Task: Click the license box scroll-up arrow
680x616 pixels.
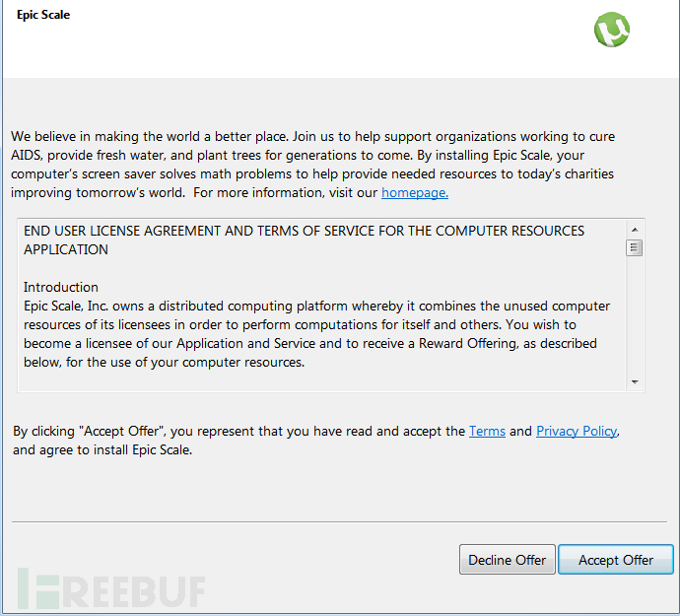Action: coord(635,230)
